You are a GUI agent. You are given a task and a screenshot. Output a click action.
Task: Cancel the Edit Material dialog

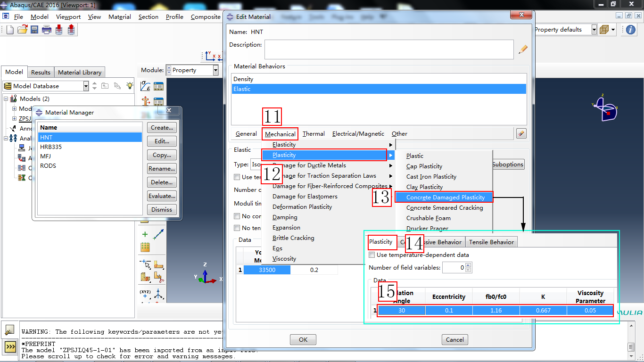point(455,339)
